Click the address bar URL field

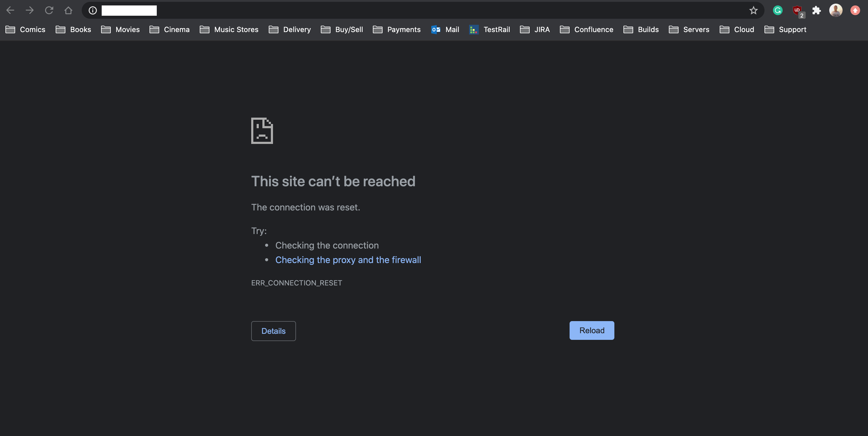click(x=404, y=11)
